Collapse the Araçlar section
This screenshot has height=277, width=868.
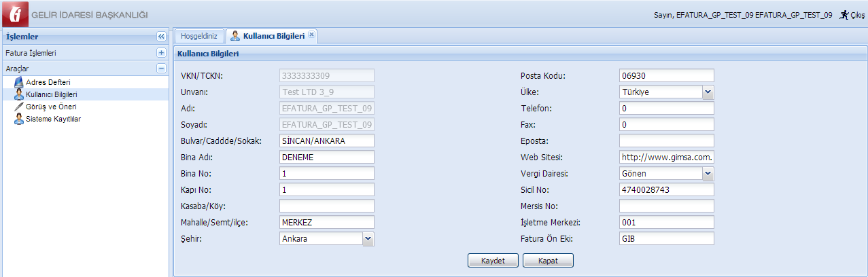tap(161, 68)
